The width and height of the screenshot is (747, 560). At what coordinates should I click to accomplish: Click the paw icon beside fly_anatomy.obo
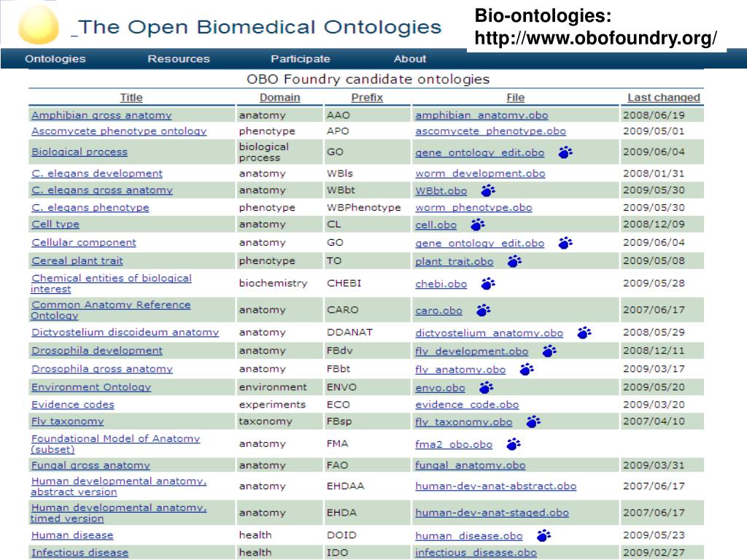527,369
